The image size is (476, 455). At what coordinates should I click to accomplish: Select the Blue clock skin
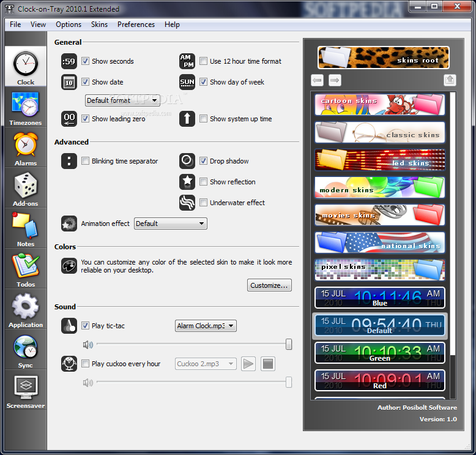[380, 298]
